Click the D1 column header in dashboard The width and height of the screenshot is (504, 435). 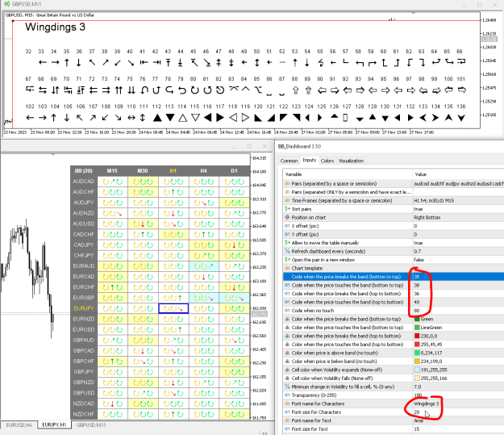tap(234, 171)
